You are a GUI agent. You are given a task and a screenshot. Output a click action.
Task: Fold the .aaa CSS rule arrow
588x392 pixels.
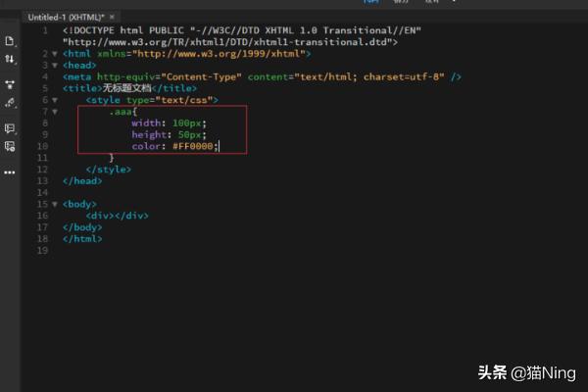(x=54, y=112)
